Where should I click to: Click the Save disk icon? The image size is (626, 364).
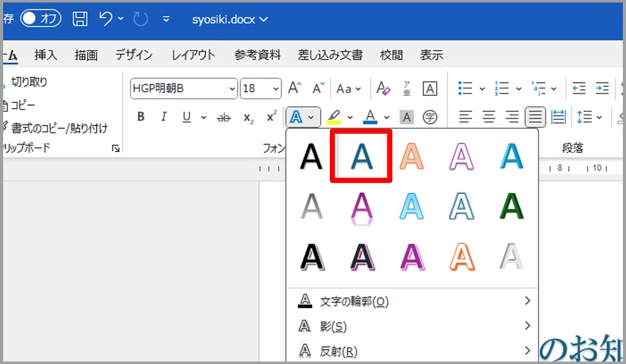point(80,19)
